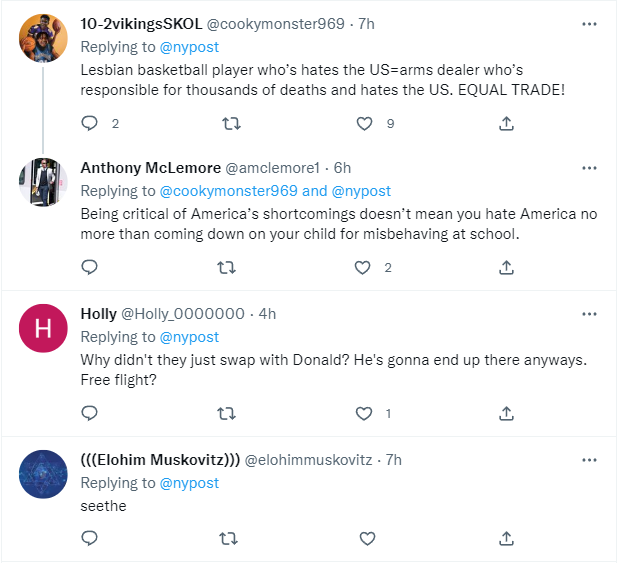This screenshot has height=563, width=617.
Task: Open more options on 10-2vikingsSKOL tweet
Action: pos(590,22)
